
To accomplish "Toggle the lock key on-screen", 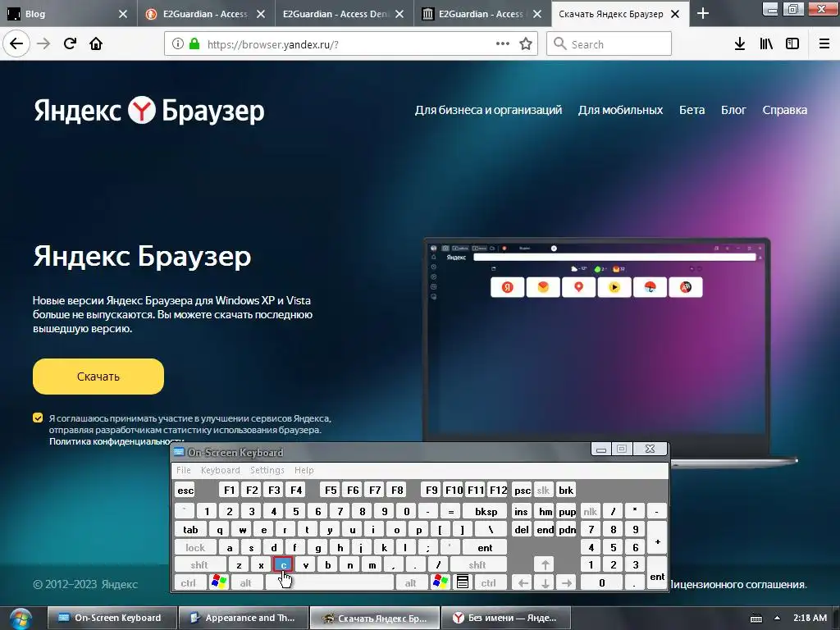I will point(195,547).
